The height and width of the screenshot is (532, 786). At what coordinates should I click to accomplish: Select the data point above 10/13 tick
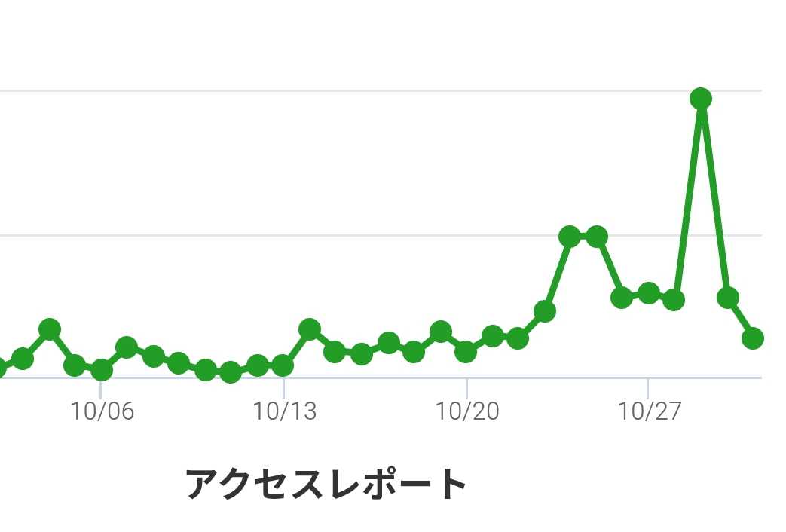(x=283, y=366)
